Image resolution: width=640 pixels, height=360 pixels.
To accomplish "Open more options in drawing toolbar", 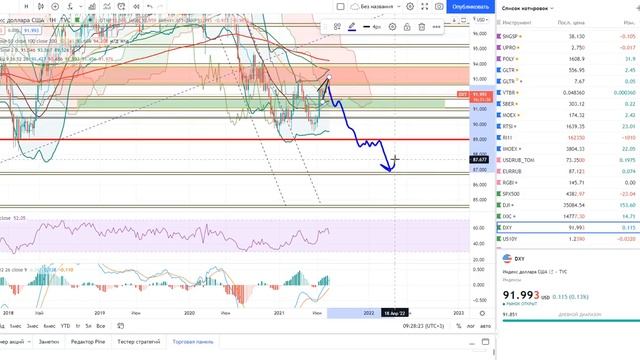I will pyautogui.click(x=436, y=27).
